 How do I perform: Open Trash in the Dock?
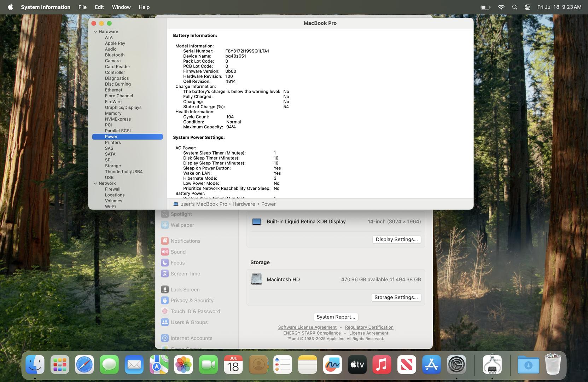point(553,365)
